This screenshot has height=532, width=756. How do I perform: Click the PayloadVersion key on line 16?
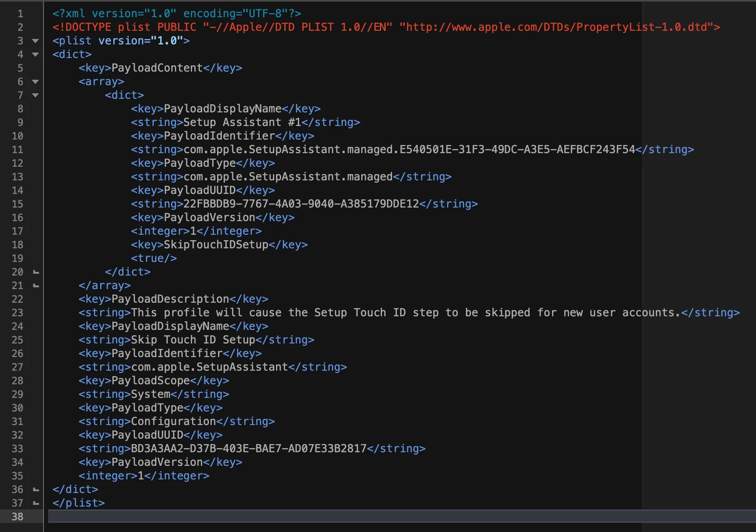coord(209,218)
